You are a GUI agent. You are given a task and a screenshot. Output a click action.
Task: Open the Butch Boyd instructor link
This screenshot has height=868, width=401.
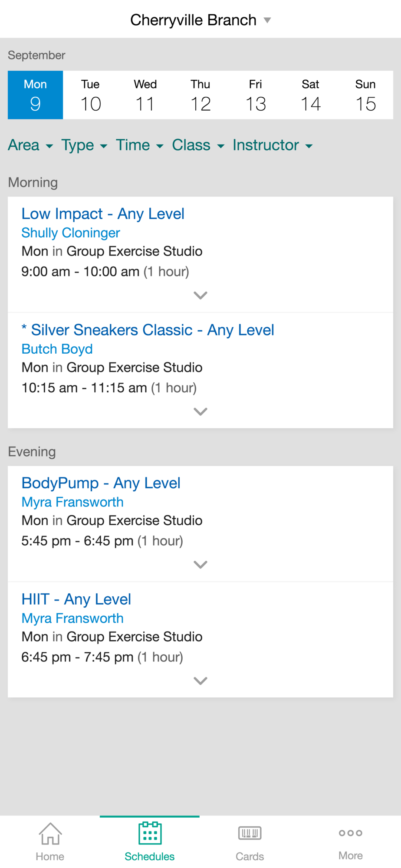point(57,349)
